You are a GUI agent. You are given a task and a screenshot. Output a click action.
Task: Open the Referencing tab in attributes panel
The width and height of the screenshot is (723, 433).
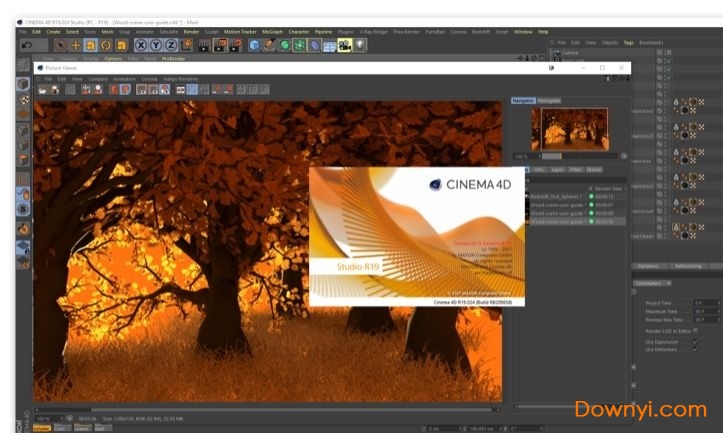pyautogui.click(x=687, y=265)
